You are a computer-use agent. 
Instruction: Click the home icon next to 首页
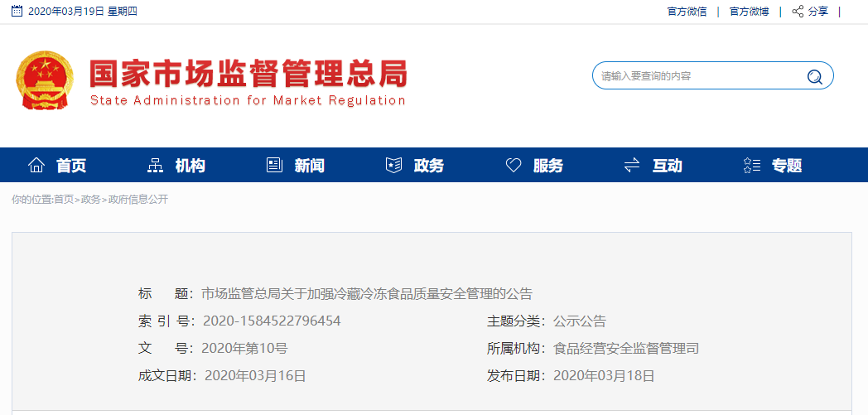36,165
